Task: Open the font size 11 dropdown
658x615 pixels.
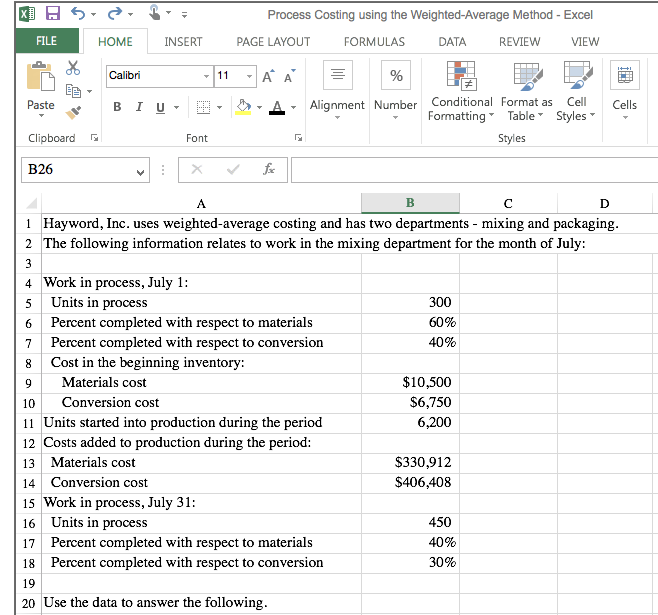Action: coord(249,76)
